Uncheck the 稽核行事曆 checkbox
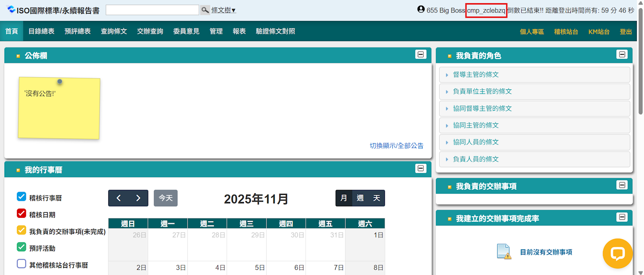Viewport: 644px width, 275px height. click(x=22, y=196)
